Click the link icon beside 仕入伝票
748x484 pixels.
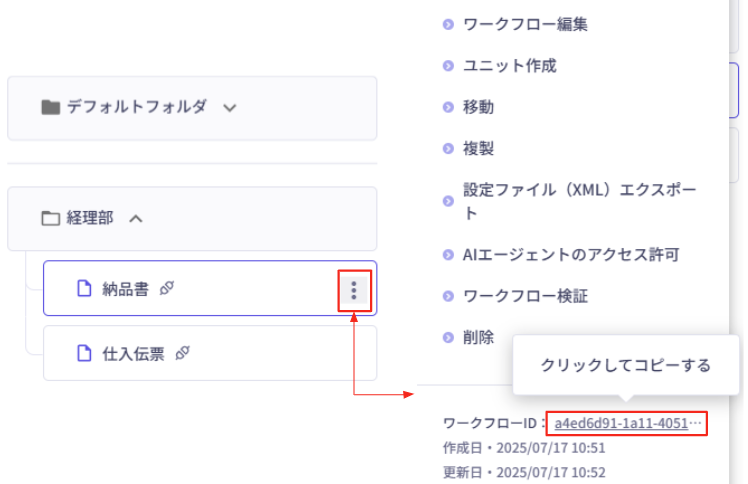coord(183,353)
